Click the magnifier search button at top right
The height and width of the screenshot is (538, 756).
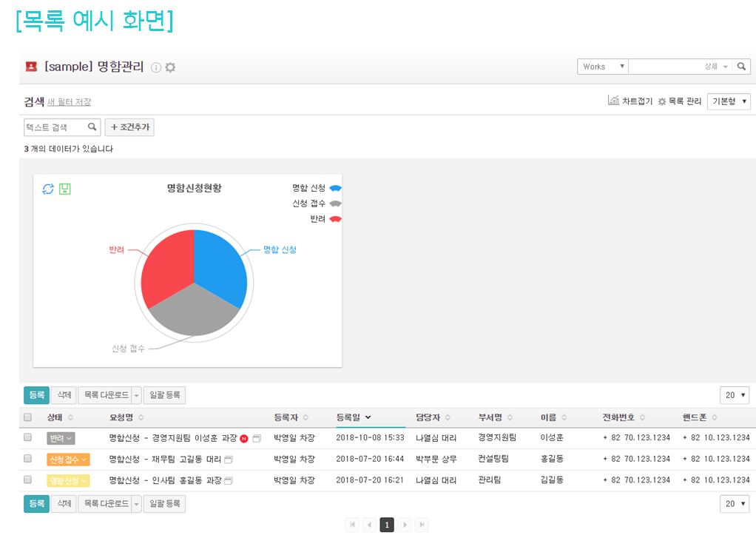pyautogui.click(x=742, y=67)
